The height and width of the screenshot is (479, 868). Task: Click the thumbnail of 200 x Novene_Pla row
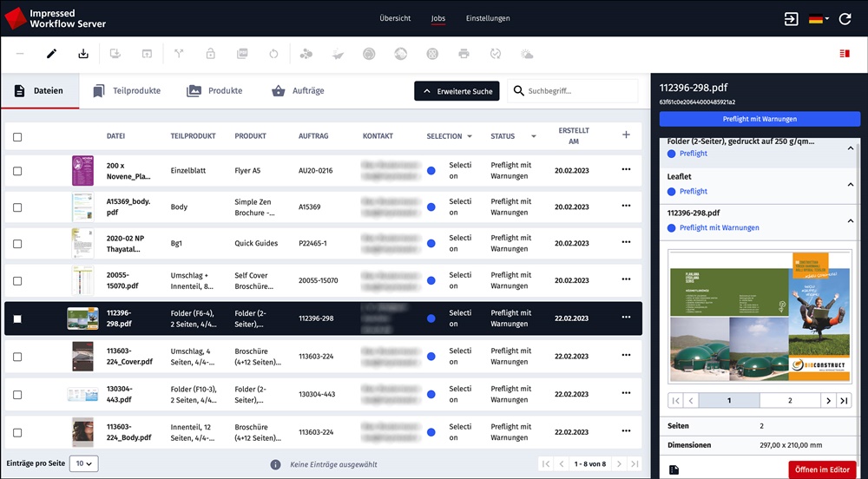tap(82, 170)
